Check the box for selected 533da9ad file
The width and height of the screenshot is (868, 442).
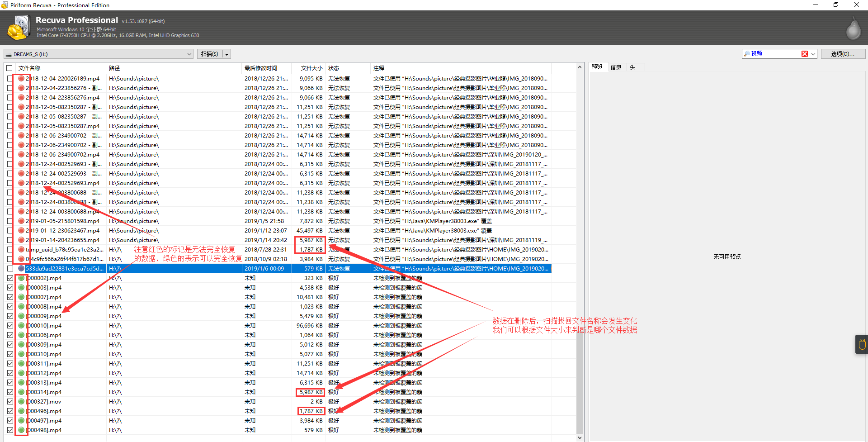pos(10,269)
